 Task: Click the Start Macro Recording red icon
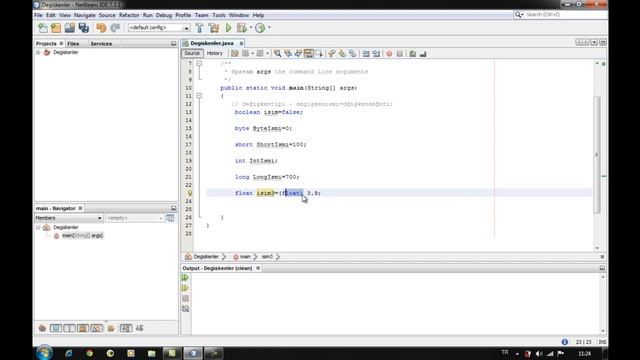coord(389,53)
